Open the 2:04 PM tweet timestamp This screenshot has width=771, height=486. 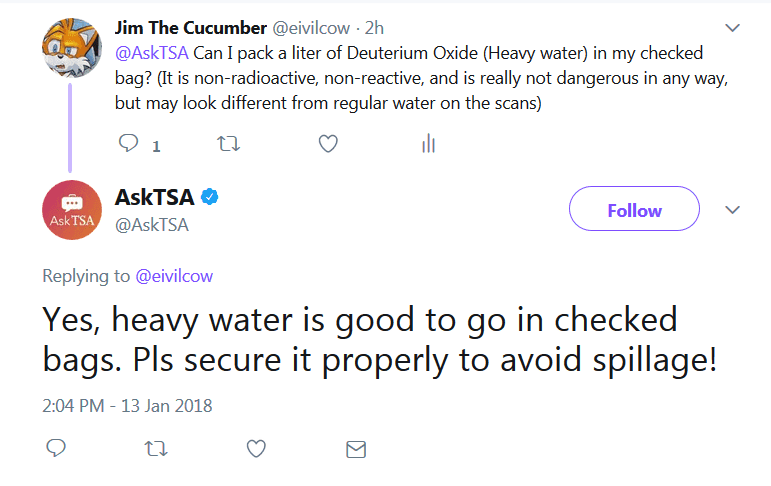click(x=127, y=406)
